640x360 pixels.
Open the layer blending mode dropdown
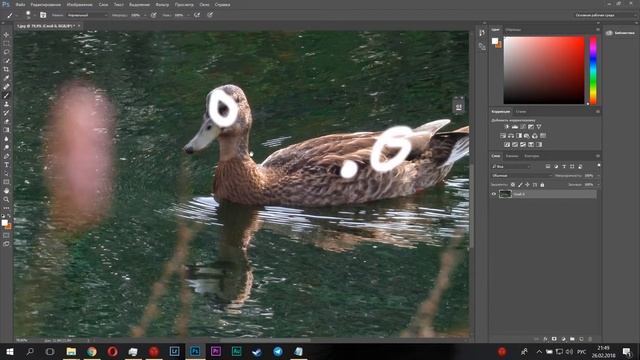522,176
